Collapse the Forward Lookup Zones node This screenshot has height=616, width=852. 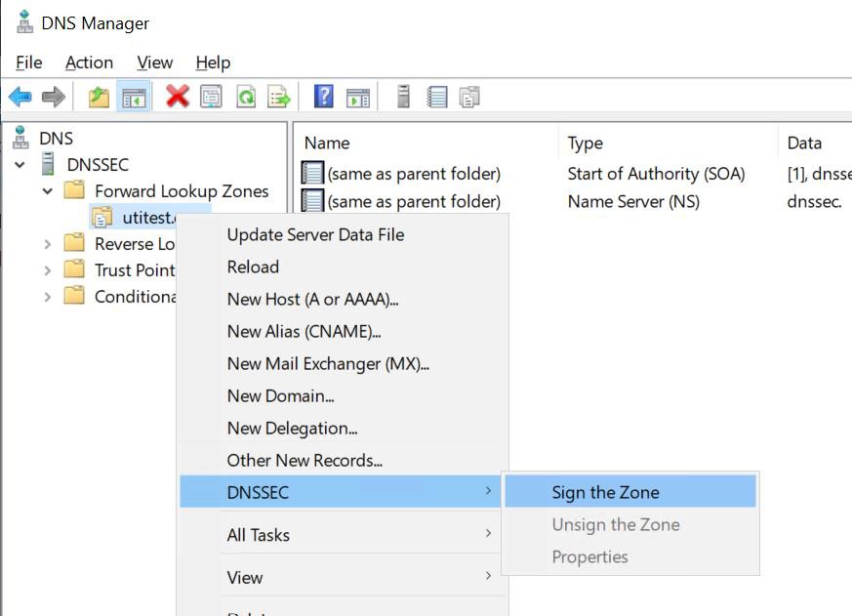coord(47,190)
